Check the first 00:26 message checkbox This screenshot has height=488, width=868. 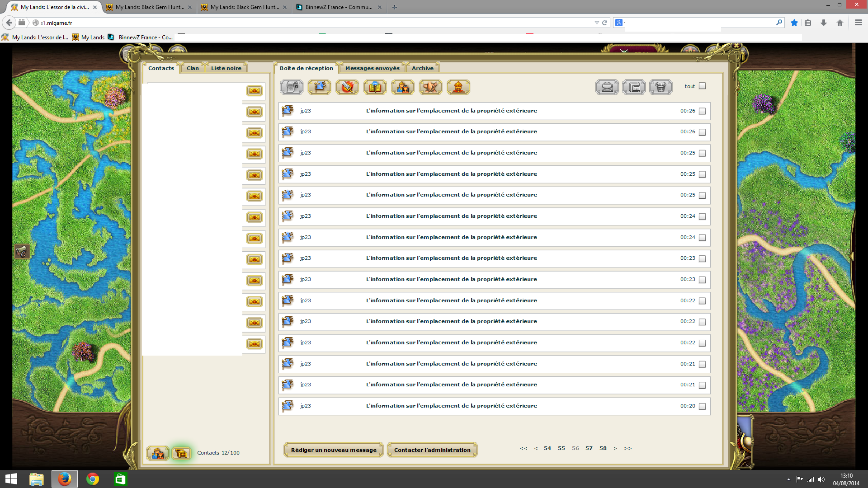[702, 111]
